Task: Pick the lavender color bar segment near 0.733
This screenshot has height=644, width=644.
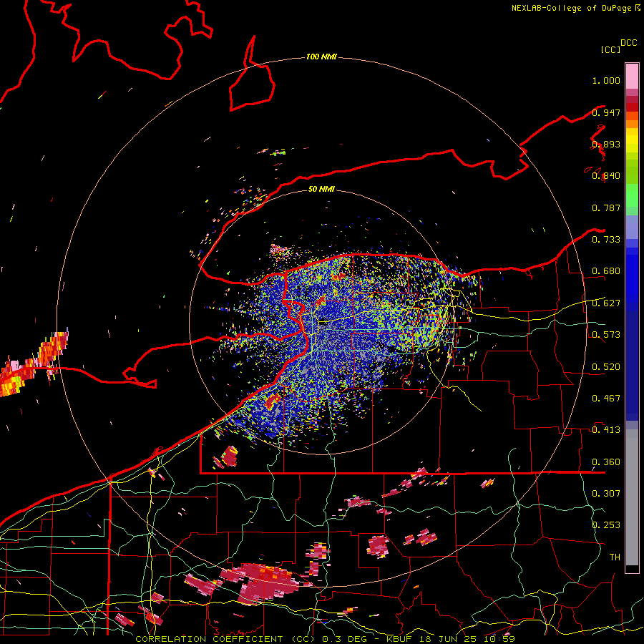Action: (x=632, y=227)
